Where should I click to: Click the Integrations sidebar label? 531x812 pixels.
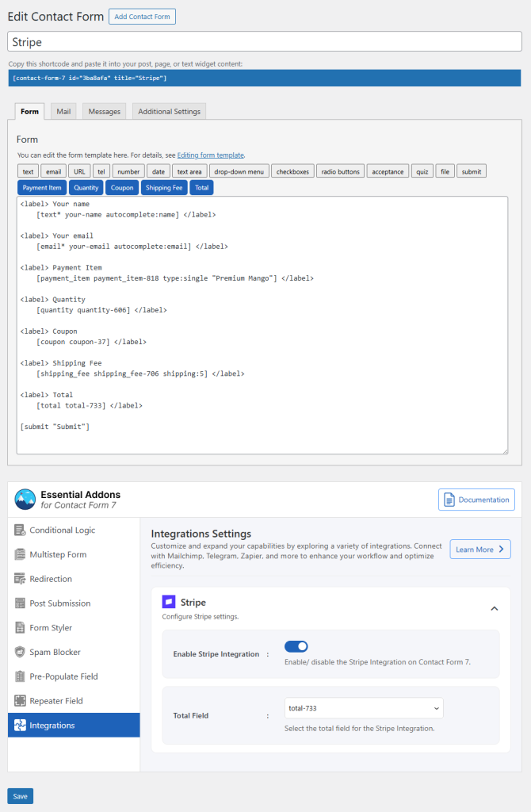click(x=52, y=725)
